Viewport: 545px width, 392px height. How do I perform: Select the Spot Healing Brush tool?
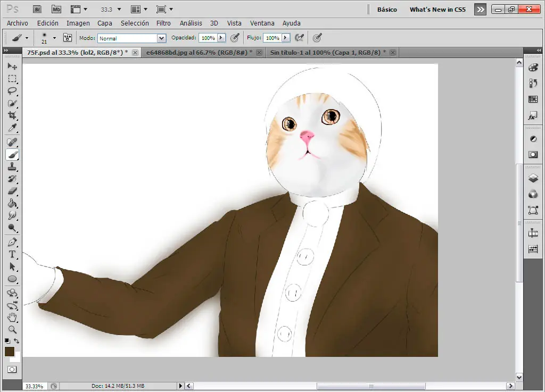click(12, 142)
